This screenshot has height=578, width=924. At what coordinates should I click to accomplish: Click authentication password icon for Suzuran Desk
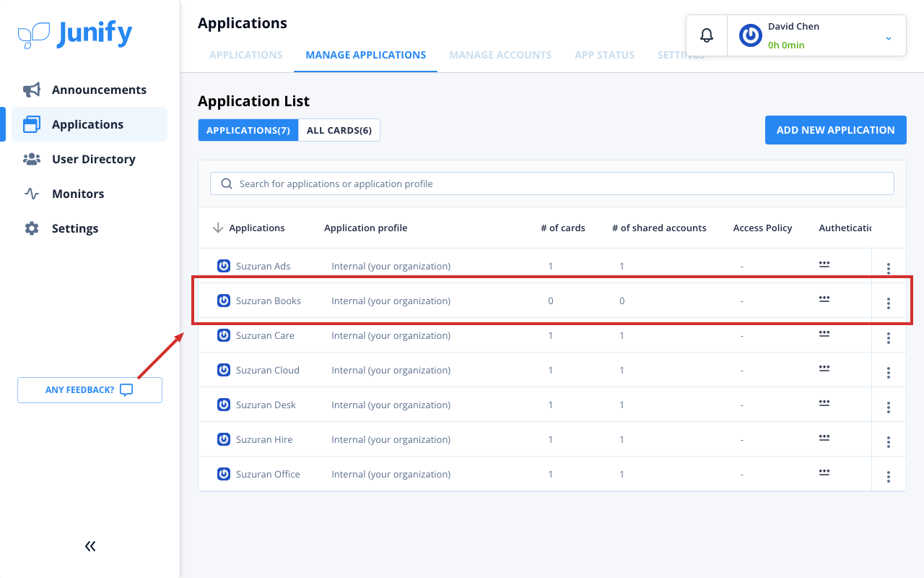824,402
